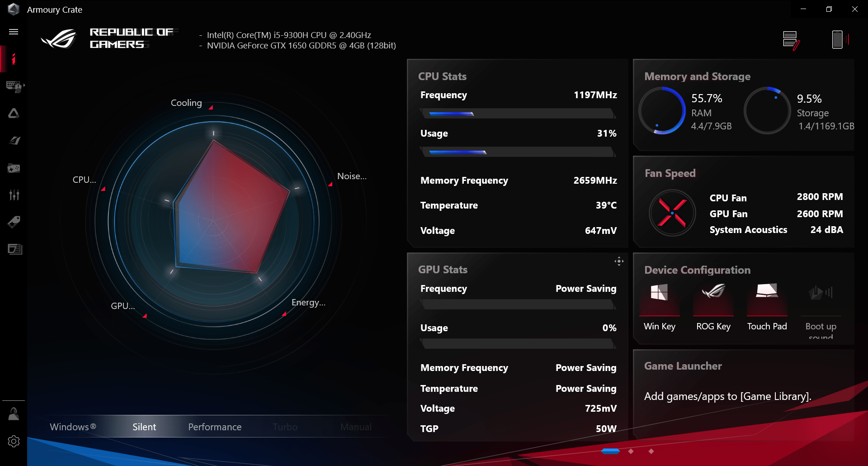Click the CPU Frequency progress bar

518,113
